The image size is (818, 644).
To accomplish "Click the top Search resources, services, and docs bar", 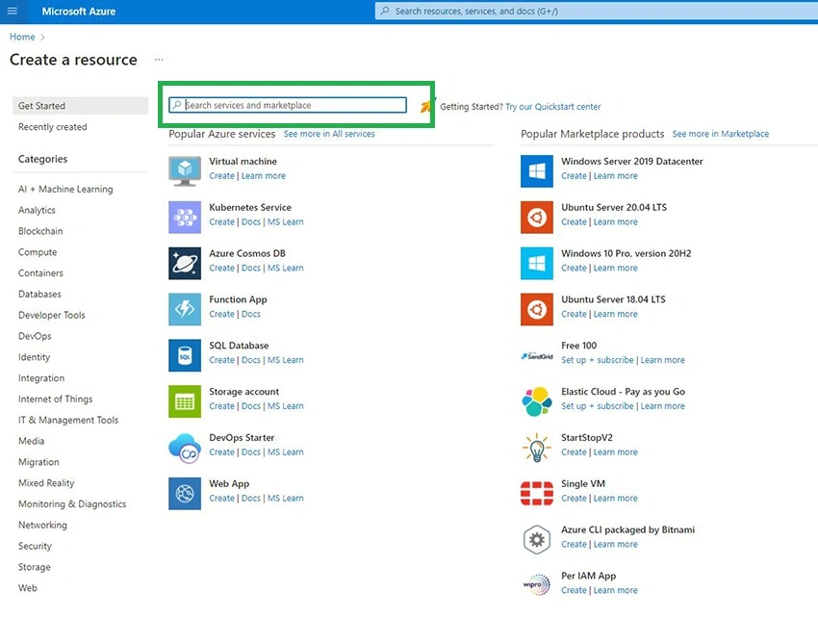I will (x=597, y=11).
